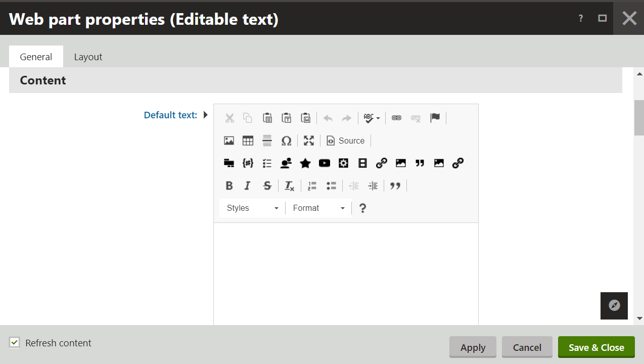Insert a macro expression
The width and height of the screenshot is (644, 364).
click(248, 163)
